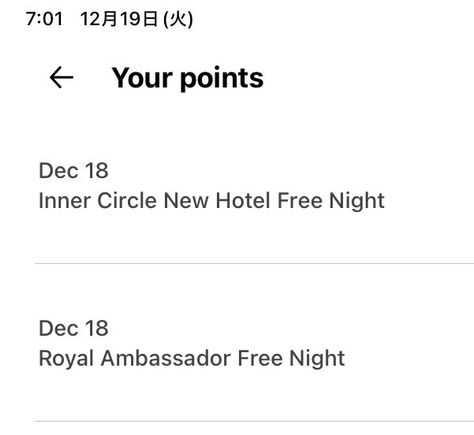Click the words 'Royal Ambassador' in second entry
Viewport: 474px width, 435px height.
[135, 359]
